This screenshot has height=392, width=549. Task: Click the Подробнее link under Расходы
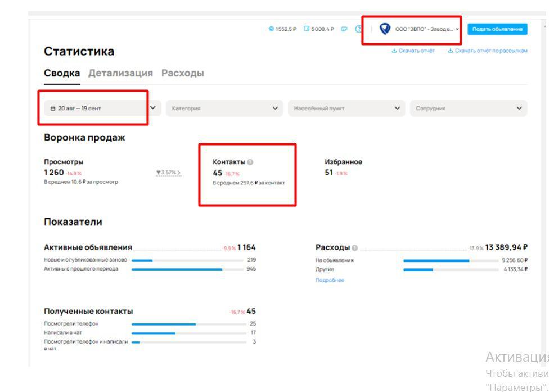click(330, 280)
